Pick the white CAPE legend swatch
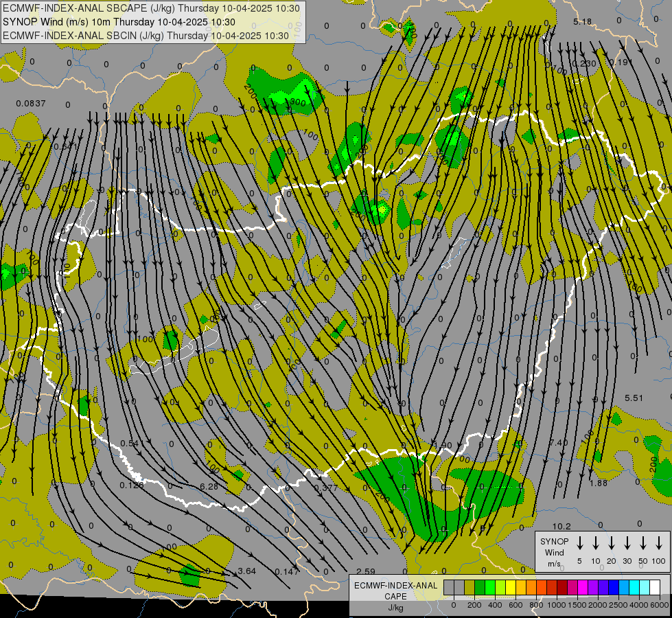This screenshot has width=672, height=618. pos(655,587)
